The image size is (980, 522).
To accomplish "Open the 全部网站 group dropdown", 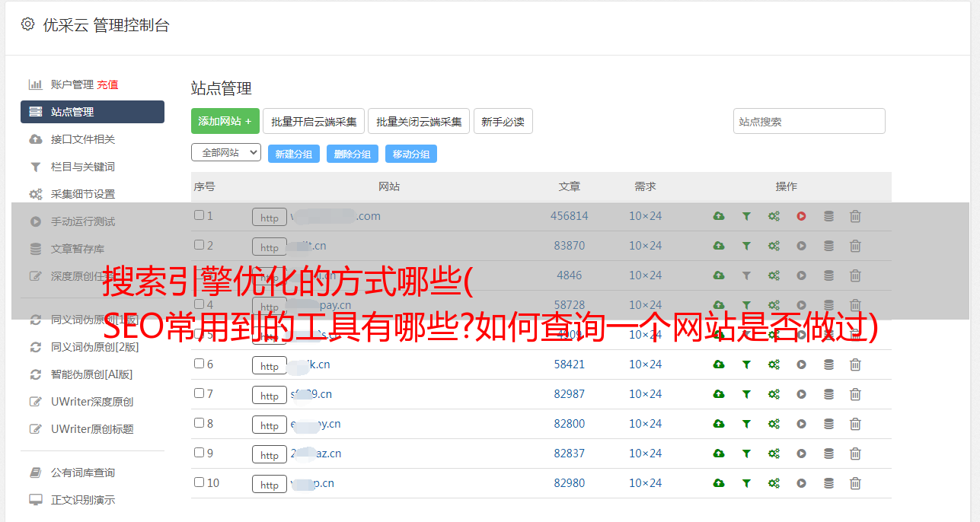I will [x=226, y=153].
